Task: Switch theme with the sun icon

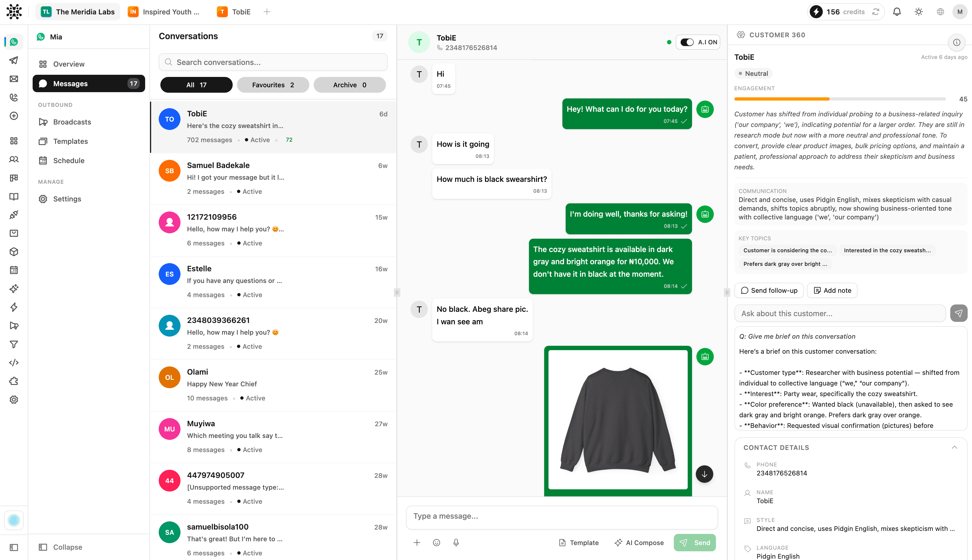Action: click(x=918, y=12)
